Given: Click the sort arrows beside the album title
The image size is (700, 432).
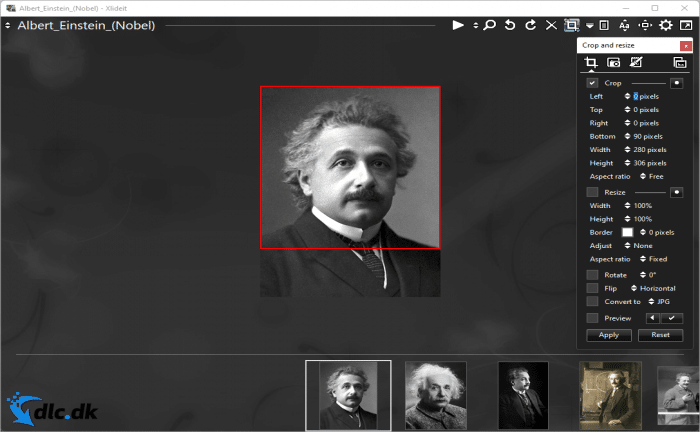Looking at the screenshot, I should 8,26.
